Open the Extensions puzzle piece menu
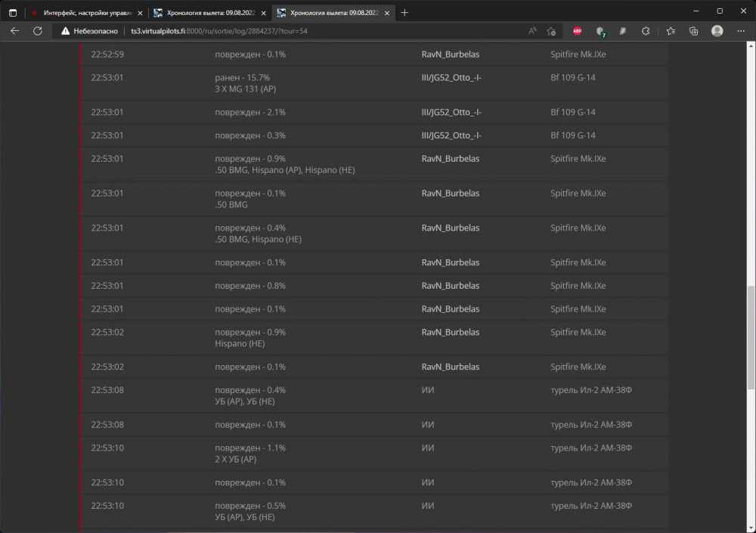756x533 pixels. click(646, 31)
